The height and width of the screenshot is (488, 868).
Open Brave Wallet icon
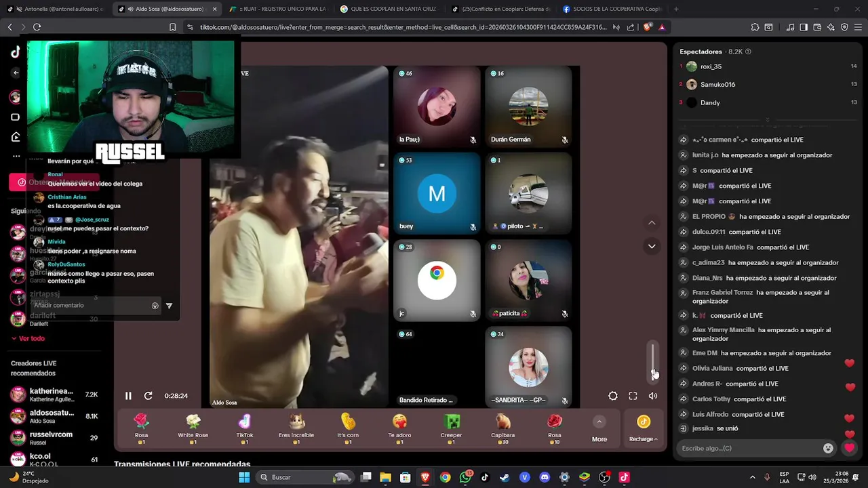click(817, 27)
